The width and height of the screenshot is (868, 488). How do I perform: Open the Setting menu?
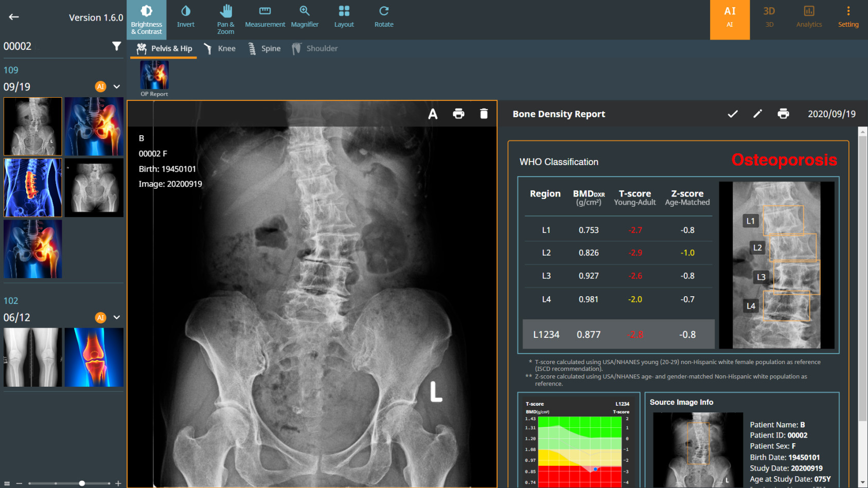848,17
